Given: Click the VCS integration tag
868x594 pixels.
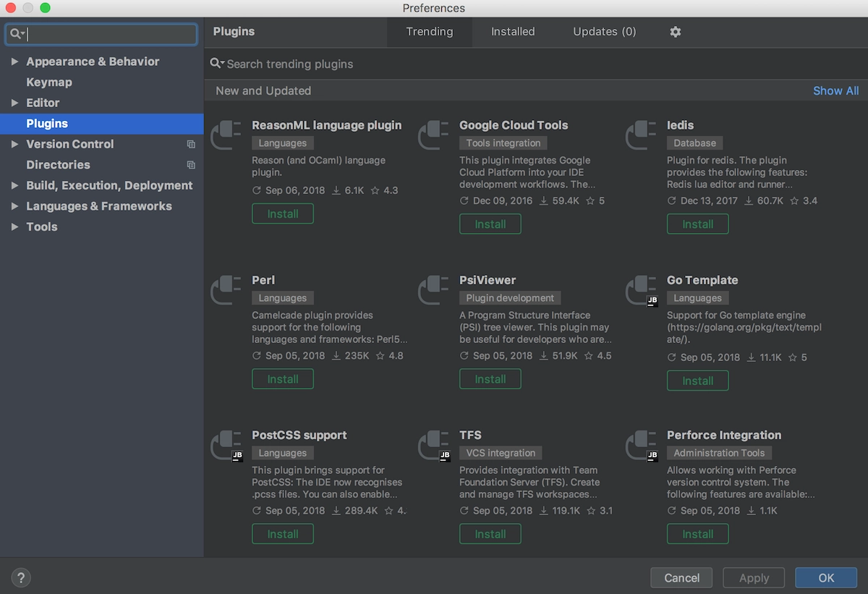Looking at the screenshot, I should click(501, 453).
